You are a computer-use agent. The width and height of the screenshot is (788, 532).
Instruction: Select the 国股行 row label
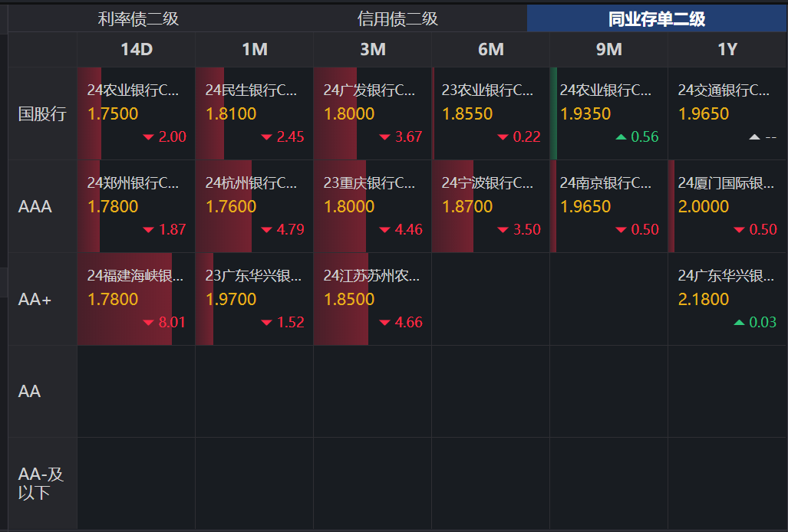pos(42,114)
